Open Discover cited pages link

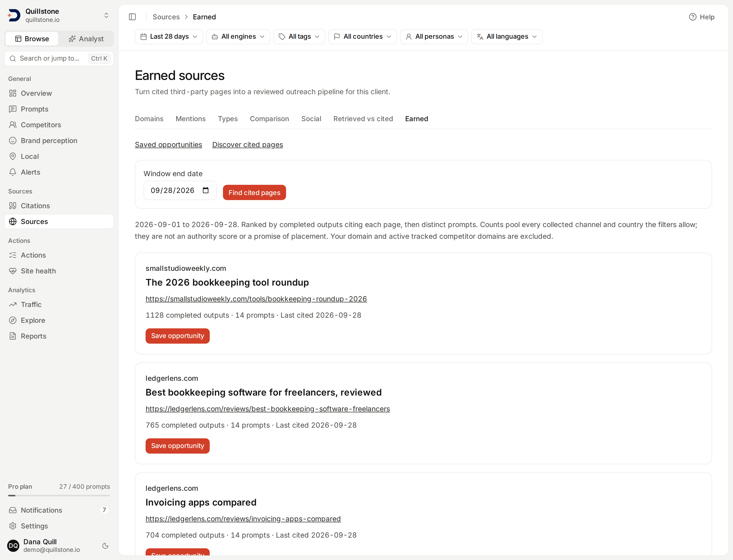tap(248, 145)
